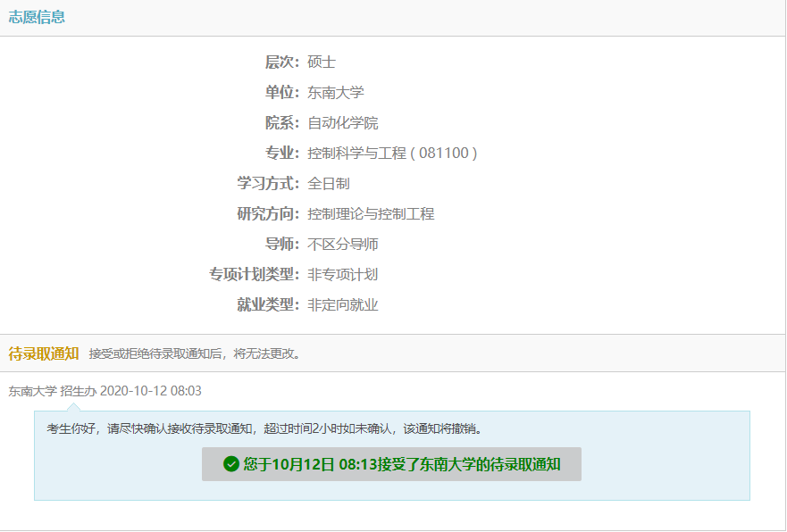Viewport: 787px width, 532px height.
Task: Click the 研究方向 field label
Action: point(268,214)
